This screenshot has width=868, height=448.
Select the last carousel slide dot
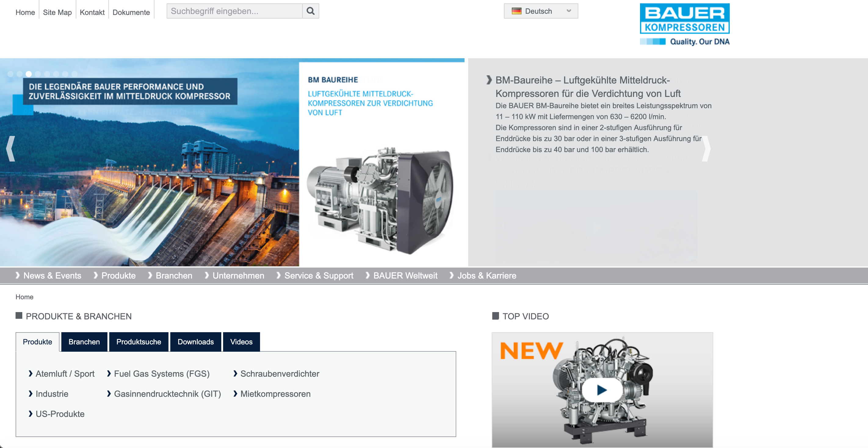point(74,74)
